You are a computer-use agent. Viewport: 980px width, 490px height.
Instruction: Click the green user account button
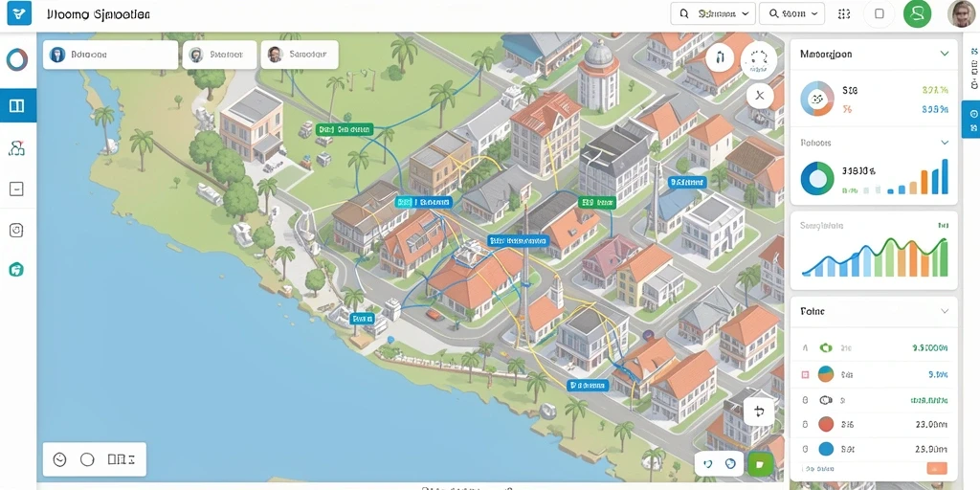(917, 13)
